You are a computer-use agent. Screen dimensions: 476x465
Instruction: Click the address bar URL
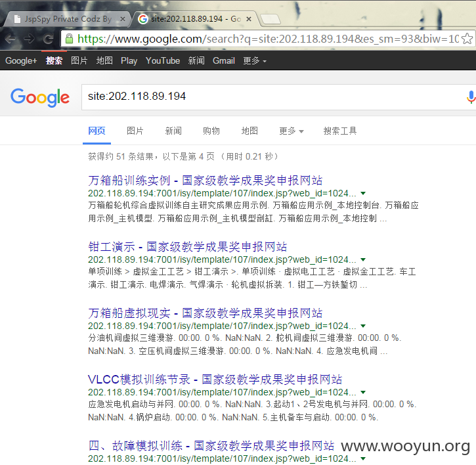click(268, 39)
